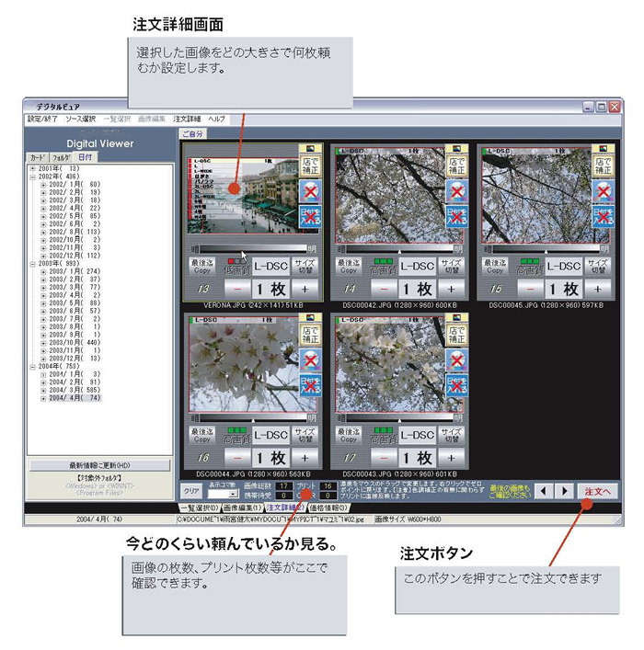Toggle 店で補正 correction on DSC00043.JPG card
This screenshot has height=650, width=644.
(457, 335)
